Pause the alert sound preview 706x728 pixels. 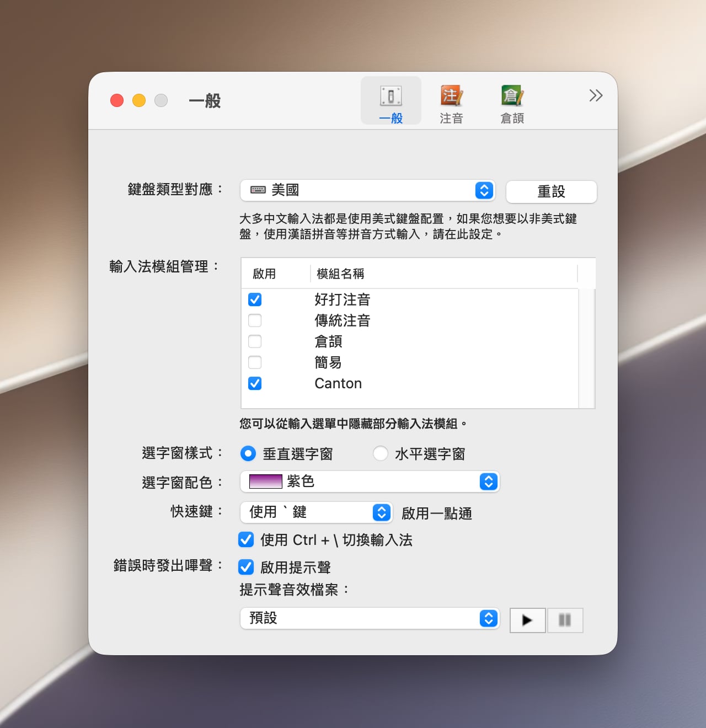[x=565, y=620]
